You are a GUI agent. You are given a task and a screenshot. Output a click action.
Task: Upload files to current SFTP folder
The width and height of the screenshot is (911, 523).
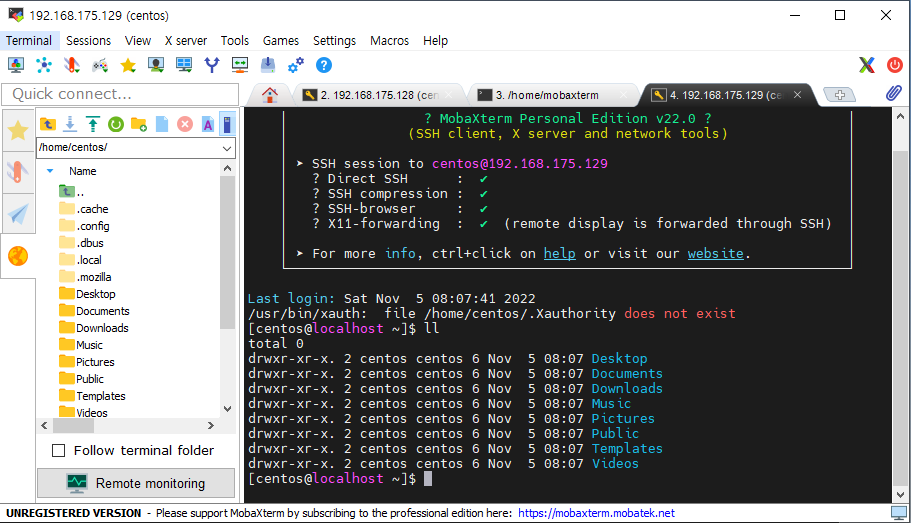pos(93,124)
